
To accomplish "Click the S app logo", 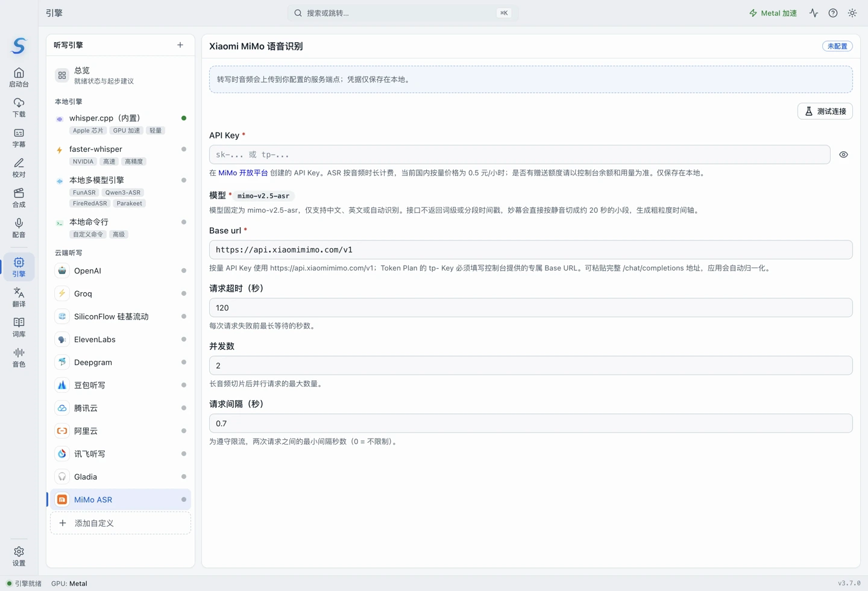I will [x=19, y=46].
